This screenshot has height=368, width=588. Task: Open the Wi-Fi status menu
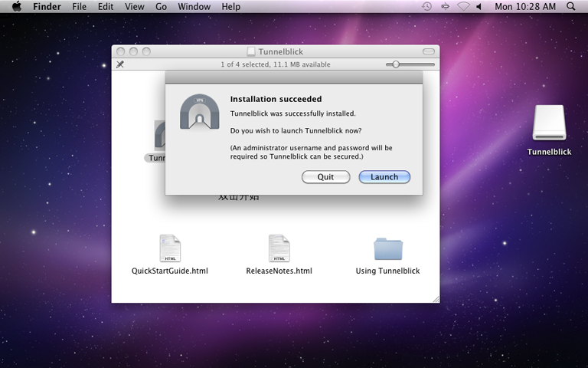coord(463,6)
